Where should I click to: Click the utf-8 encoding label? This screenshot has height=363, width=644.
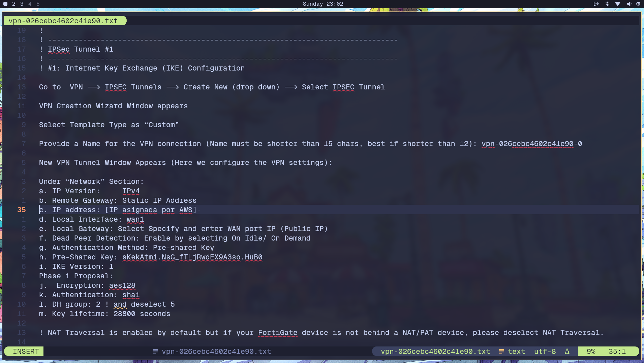[x=545, y=352]
